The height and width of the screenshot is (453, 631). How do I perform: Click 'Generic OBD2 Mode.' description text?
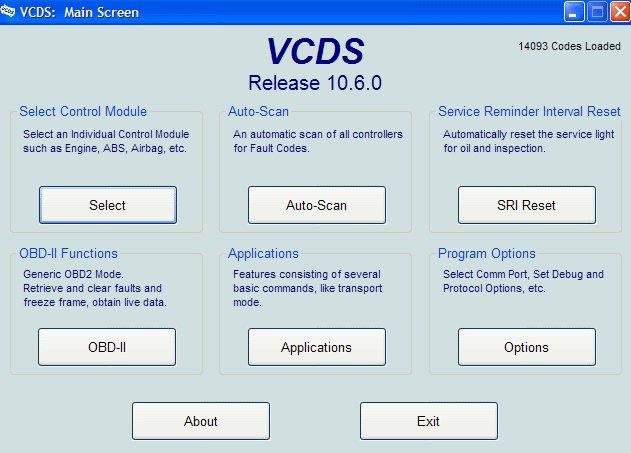[x=73, y=274]
